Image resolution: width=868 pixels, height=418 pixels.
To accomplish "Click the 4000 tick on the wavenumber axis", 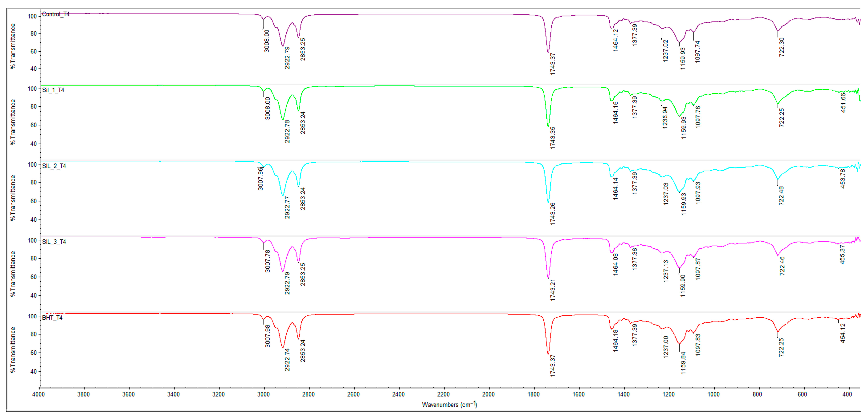I will 38,394.
